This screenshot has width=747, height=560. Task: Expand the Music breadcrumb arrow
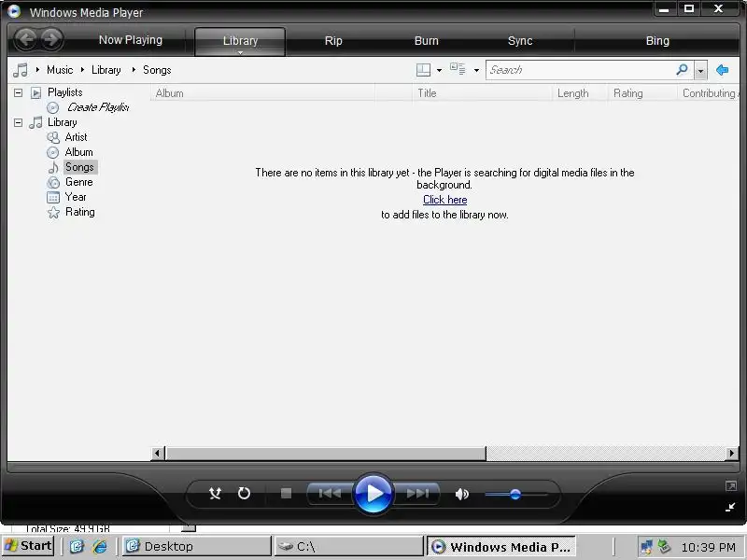coord(37,69)
